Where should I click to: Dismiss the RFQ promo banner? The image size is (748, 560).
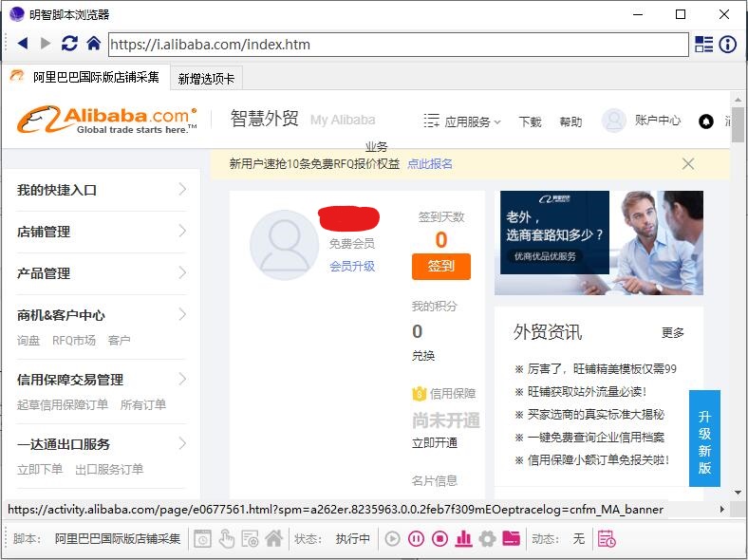tap(688, 164)
